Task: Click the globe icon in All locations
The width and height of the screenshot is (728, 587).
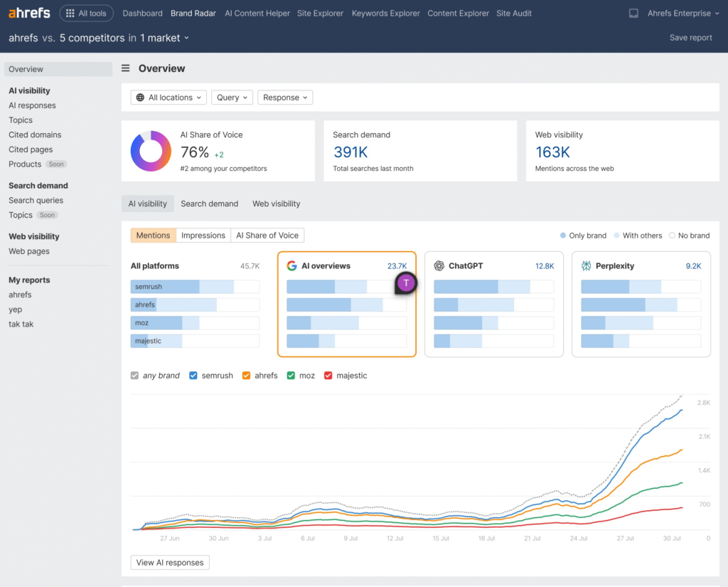Action: 140,97
